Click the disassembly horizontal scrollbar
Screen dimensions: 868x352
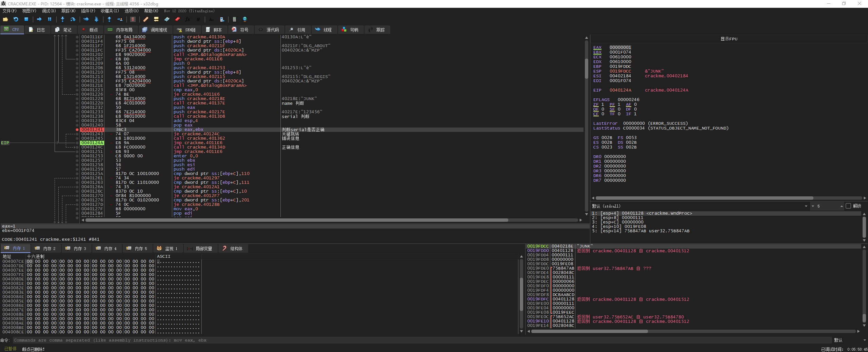(x=297, y=220)
